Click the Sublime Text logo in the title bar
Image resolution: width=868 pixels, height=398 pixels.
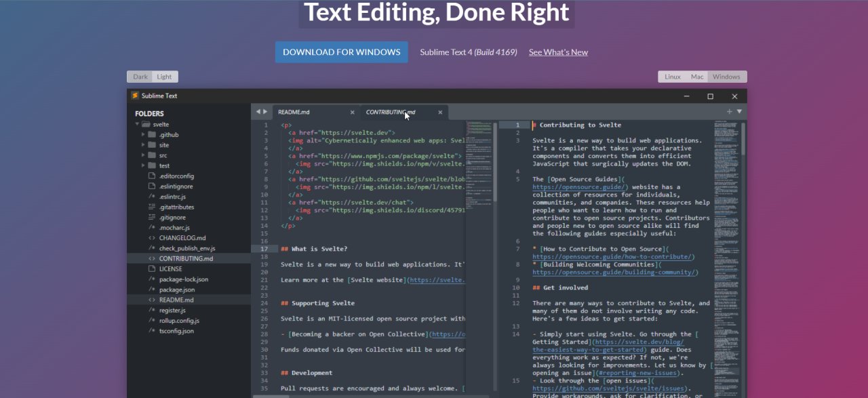[x=135, y=96]
